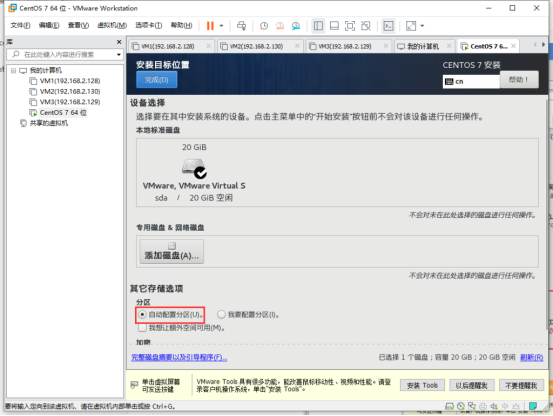Viewport: 553px width, 416px height.
Task: Revert the virtual machine to its snapshot
Action: coord(280,26)
